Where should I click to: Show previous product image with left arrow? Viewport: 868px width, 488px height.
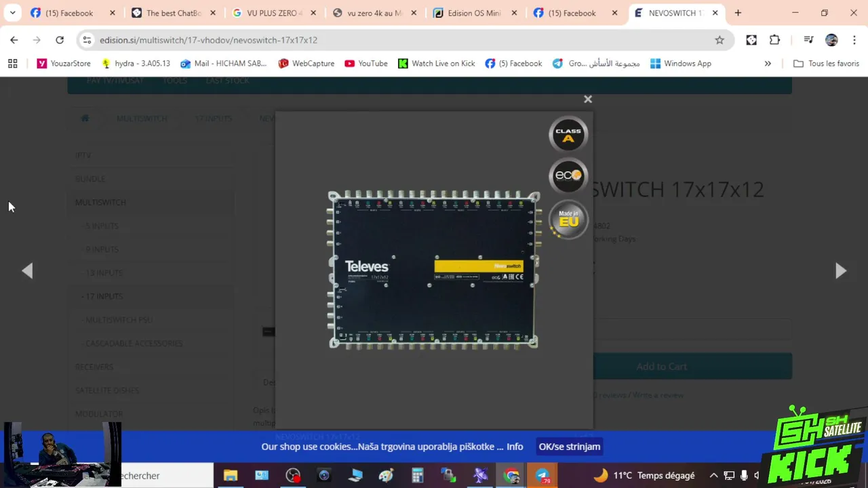pos(27,270)
